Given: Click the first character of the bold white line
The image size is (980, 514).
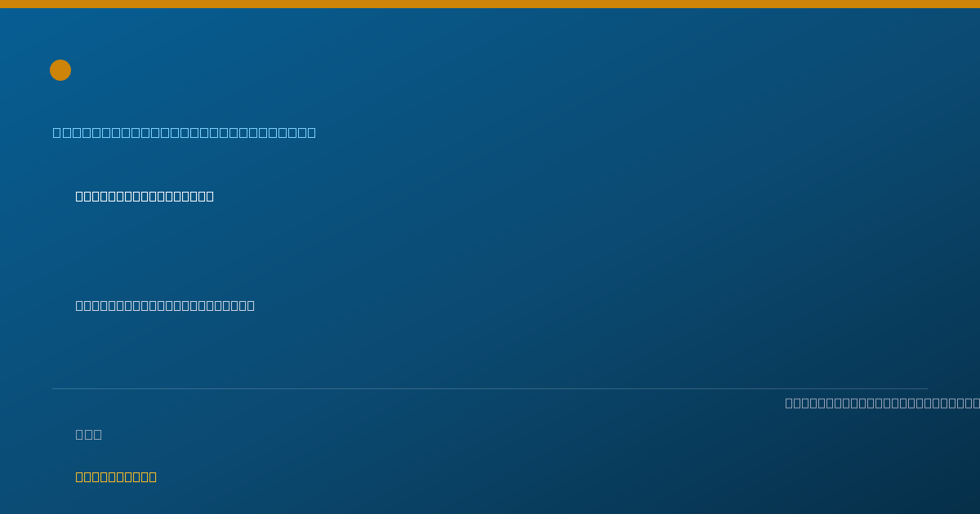Looking at the screenshot, I should click(x=80, y=196).
